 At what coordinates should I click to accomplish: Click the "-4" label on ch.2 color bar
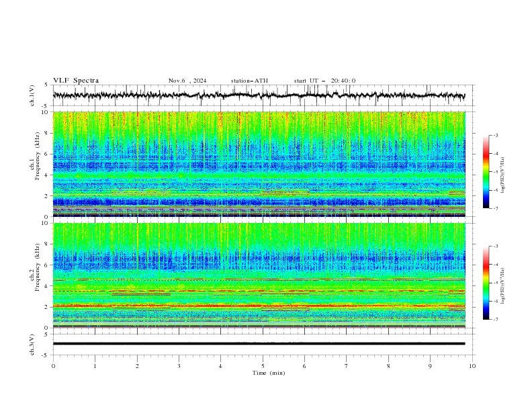coord(496,265)
